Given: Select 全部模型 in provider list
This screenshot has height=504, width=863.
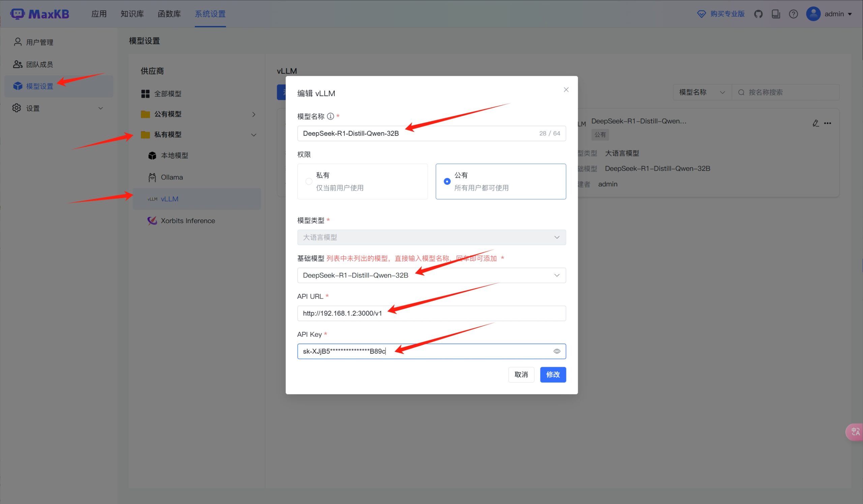Looking at the screenshot, I should click(x=197, y=94).
